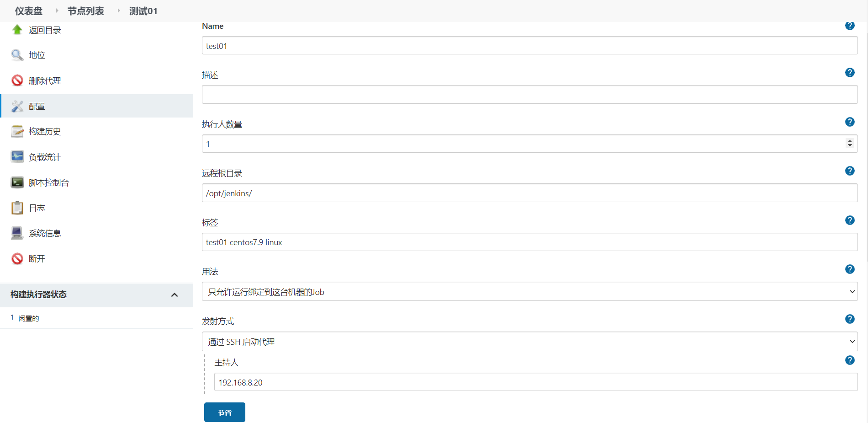Click the 主持人 field 192.168.8.20
Screen dimensions: 868x423
pyautogui.click(x=536, y=382)
